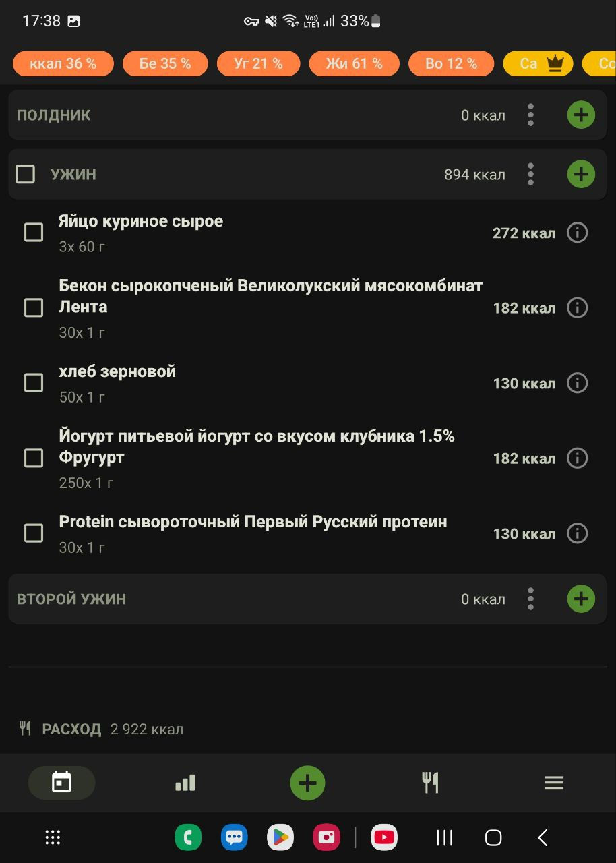This screenshot has width=616, height=863.
Task: Open the hamburger menu tab
Action: tap(554, 783)
